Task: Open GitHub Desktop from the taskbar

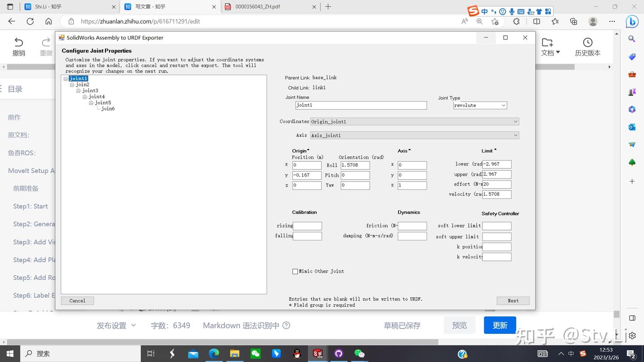Action: click(x=339, y=354)
